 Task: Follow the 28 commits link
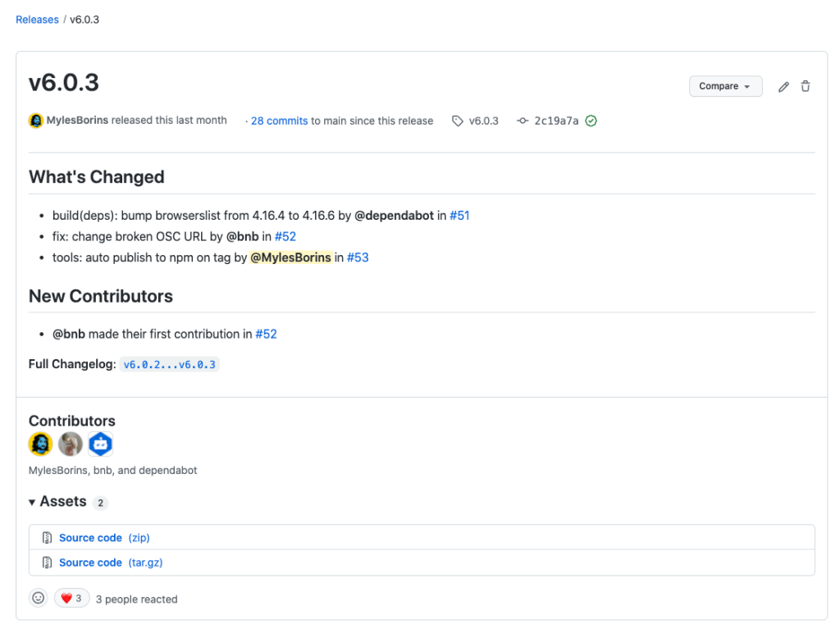pos(279,121)
